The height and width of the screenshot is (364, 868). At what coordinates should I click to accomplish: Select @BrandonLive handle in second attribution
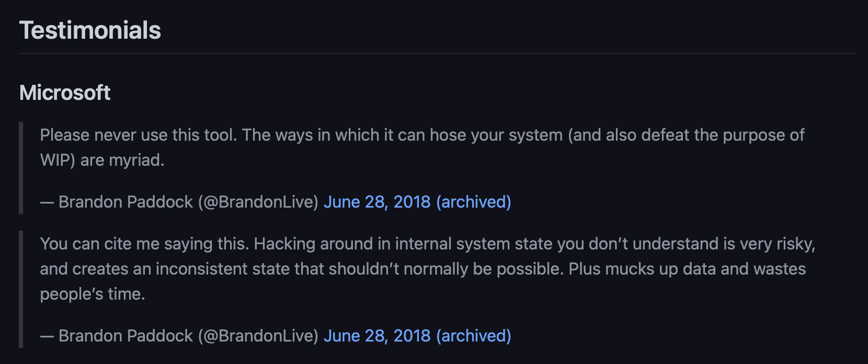point(258,336)
